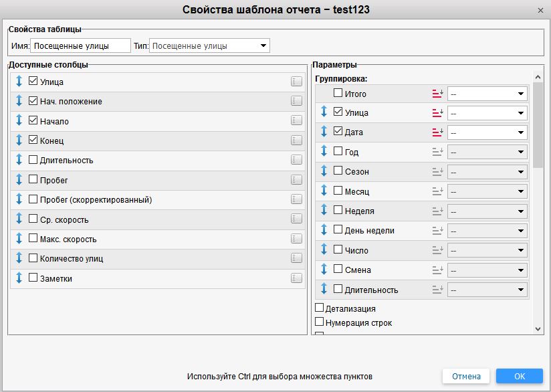Click the Имя table name input field
The height and width of the screenshot is (392, 551).
click(80, 46)
